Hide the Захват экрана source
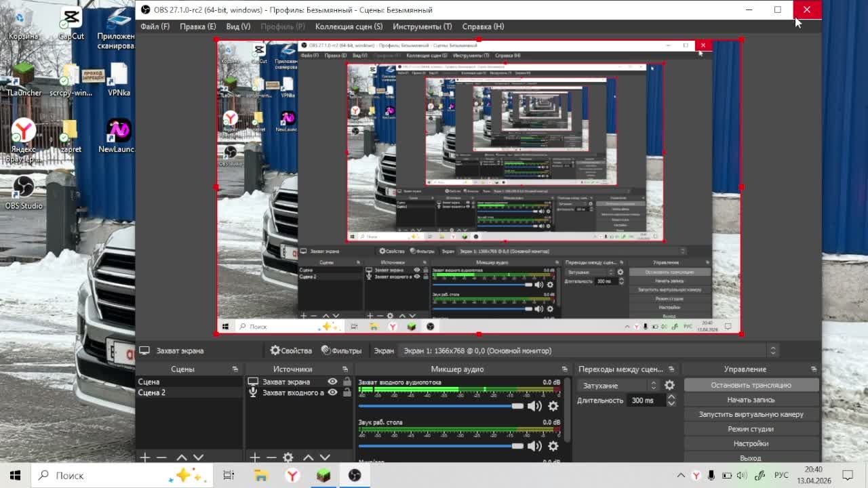Image resolution: width=868 pixels, height=488 pixels. [332, 382]
